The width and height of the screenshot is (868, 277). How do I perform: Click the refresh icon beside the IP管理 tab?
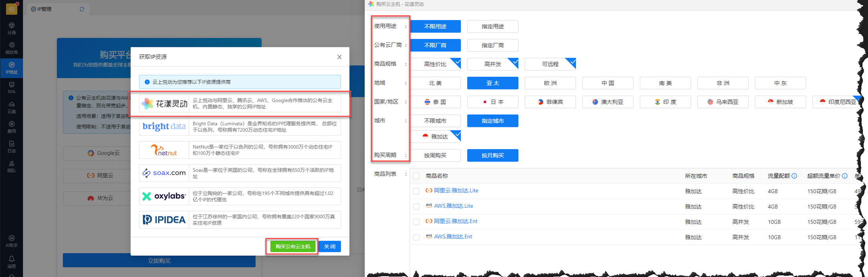point(82,9)
